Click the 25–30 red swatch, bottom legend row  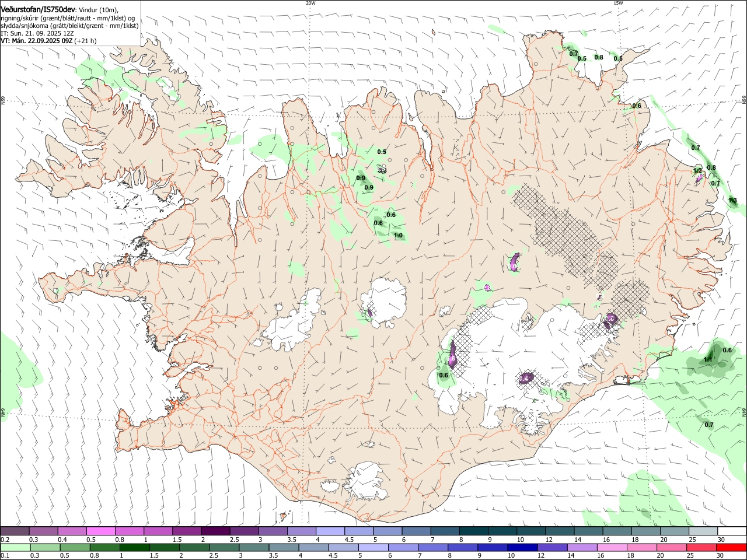701,547
